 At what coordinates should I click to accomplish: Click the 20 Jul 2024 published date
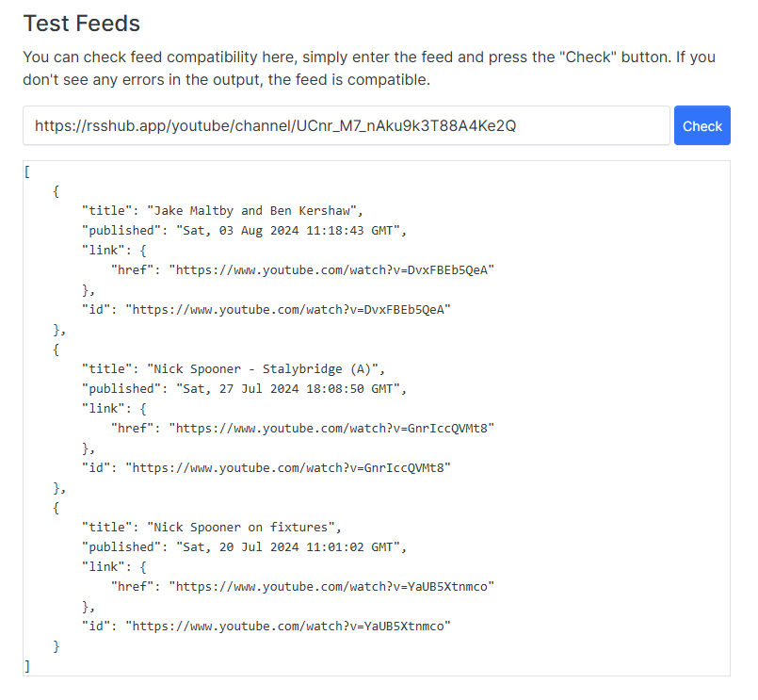pyautogui.click(x=288, y=546)
